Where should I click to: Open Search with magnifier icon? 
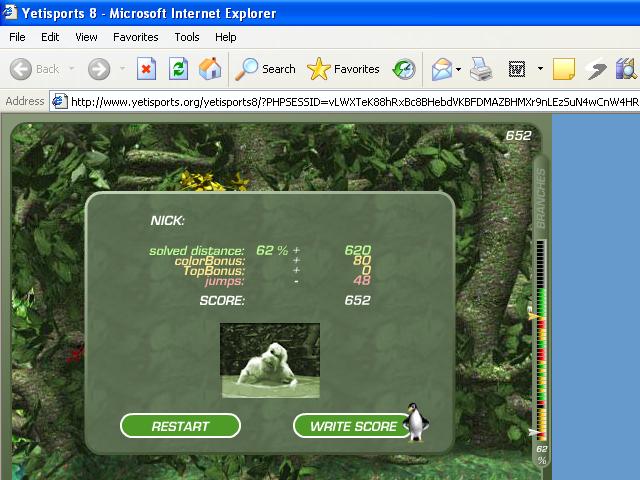point(265,69)
